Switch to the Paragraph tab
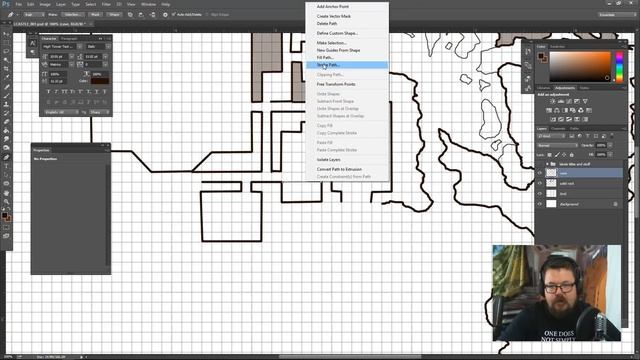Screen dimensions: 640x360 tap(69, 39)
